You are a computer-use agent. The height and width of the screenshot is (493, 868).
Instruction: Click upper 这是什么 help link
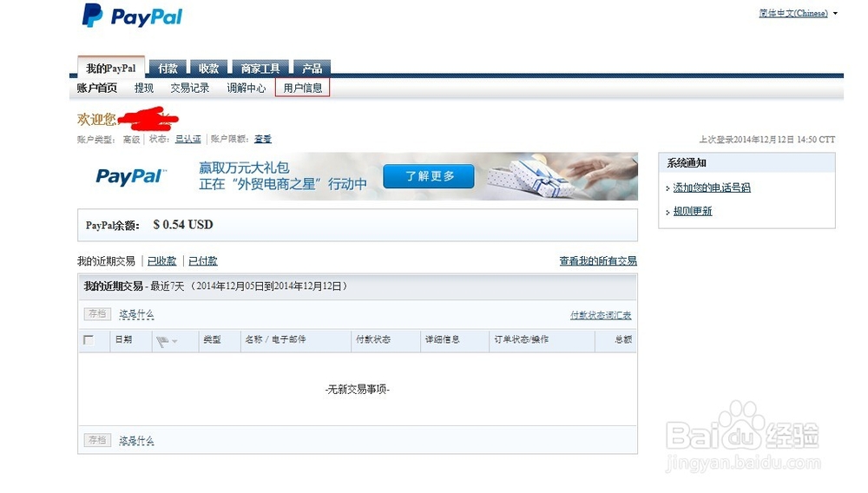tap(136, 314)
